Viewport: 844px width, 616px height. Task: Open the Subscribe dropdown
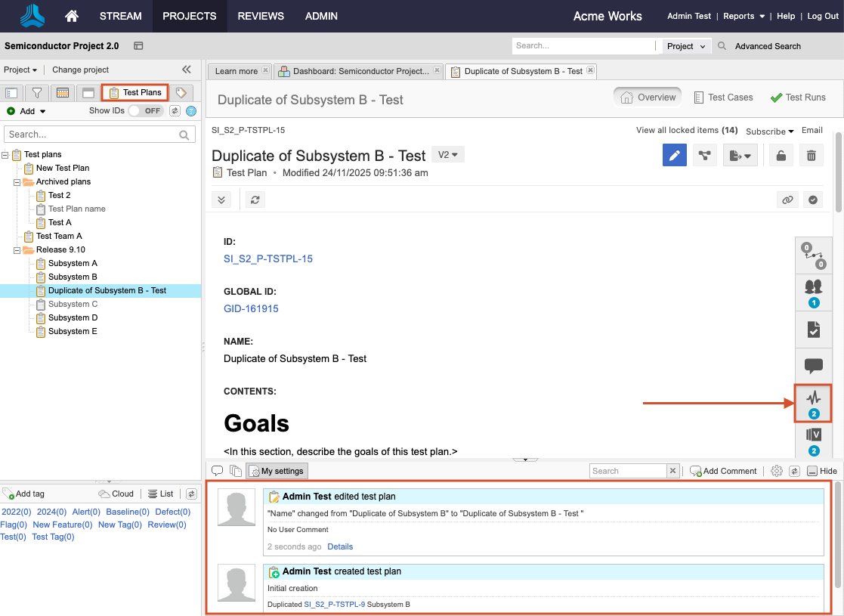pyautogui.click(x=769, y=131)
